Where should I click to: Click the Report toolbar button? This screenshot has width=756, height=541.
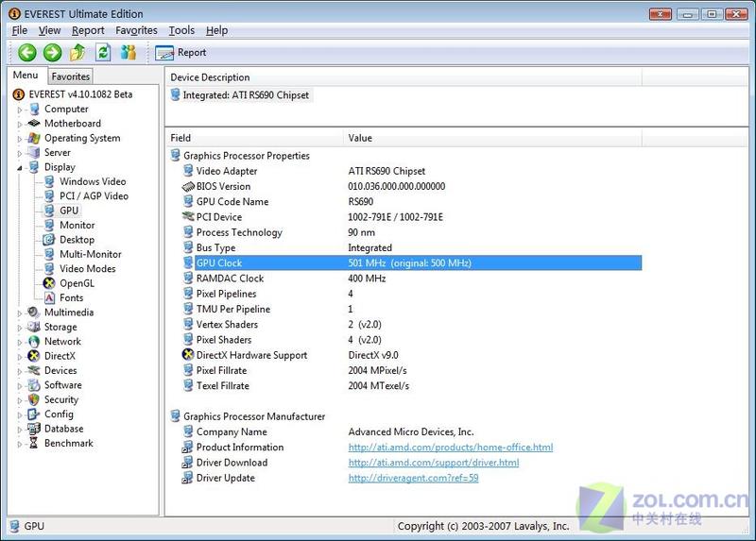(x=181, y=53)
